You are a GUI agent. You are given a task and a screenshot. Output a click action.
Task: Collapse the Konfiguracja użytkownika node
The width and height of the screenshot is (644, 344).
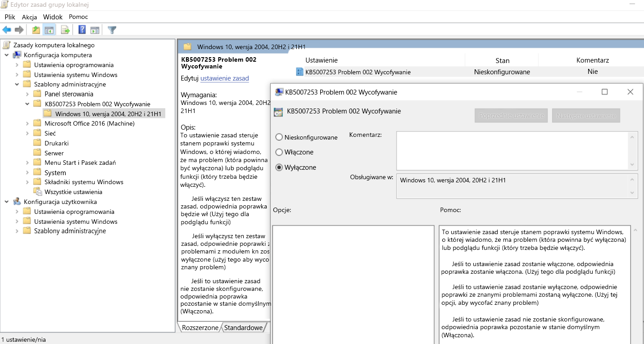[x=7, y=202]
